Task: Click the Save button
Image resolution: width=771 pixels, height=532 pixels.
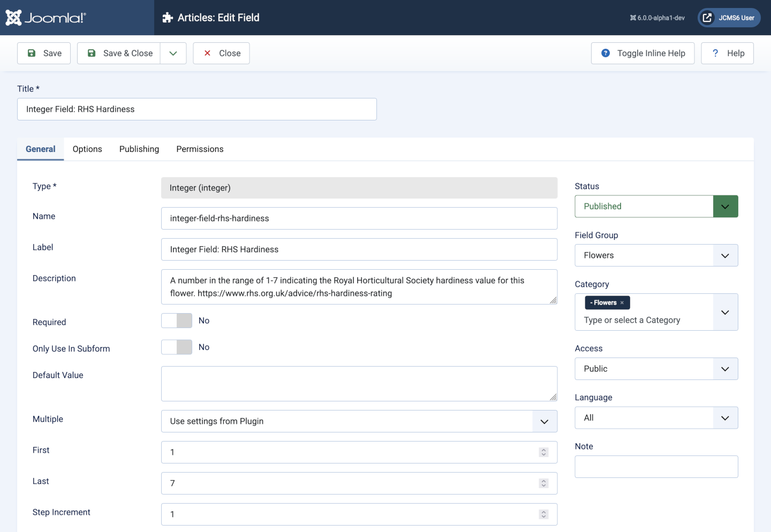Action: coord(44,53)
